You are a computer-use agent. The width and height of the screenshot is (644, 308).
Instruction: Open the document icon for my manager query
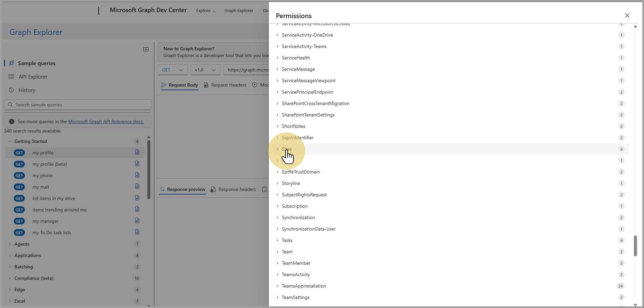137,221
